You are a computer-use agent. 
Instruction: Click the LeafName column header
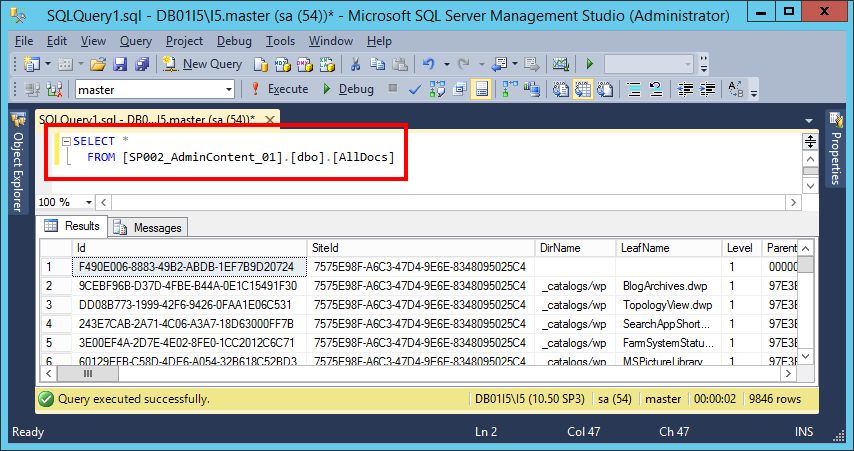pos(669,248)
